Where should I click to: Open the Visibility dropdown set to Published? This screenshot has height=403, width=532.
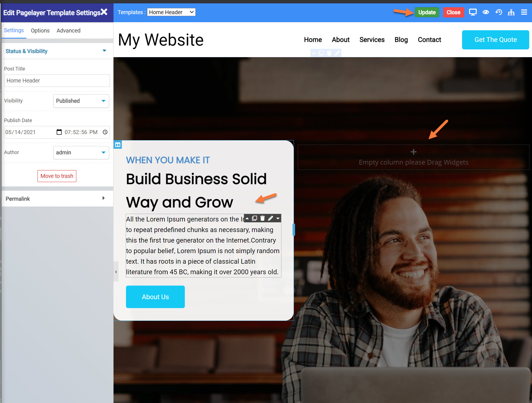(81, 101)
